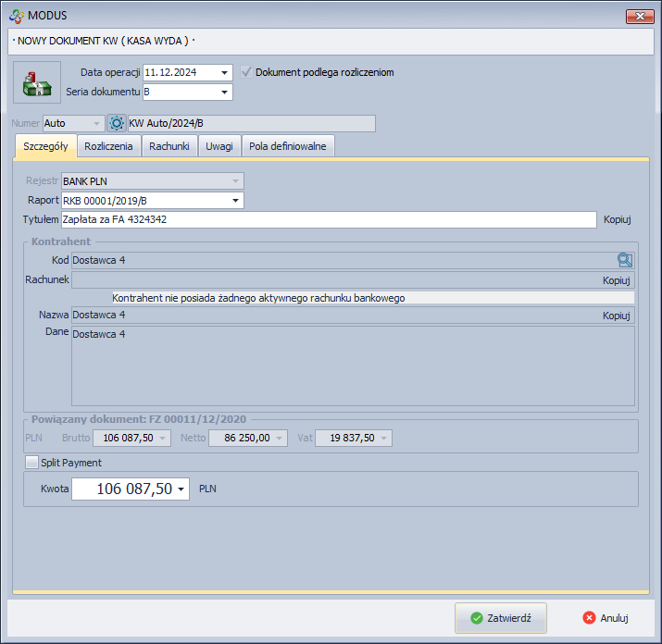The height and width of the screenshot is (644, 662).
Task: Open the Data operacji date dropdown
Action: point(225,72)
